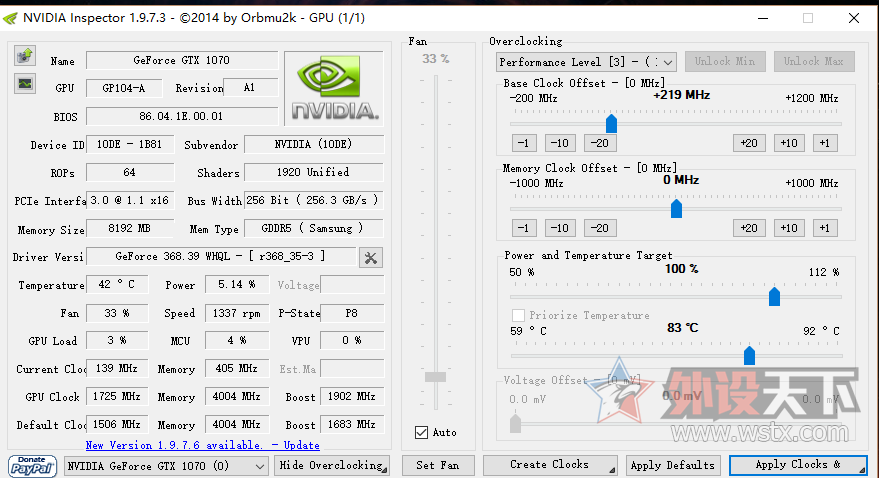This screenshot has height=478, width=879.
Task: Click the Device ID field 10DE - 1B81
Action: click(x=130, y=145)
